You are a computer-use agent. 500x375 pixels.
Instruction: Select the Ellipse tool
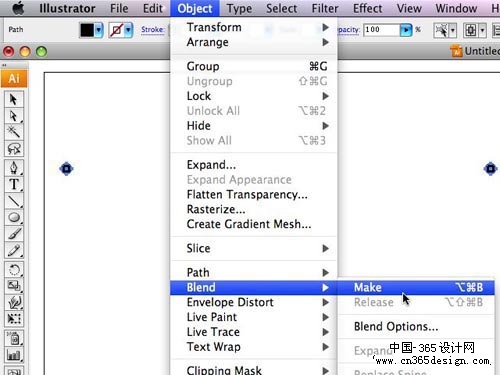(14, 217)
